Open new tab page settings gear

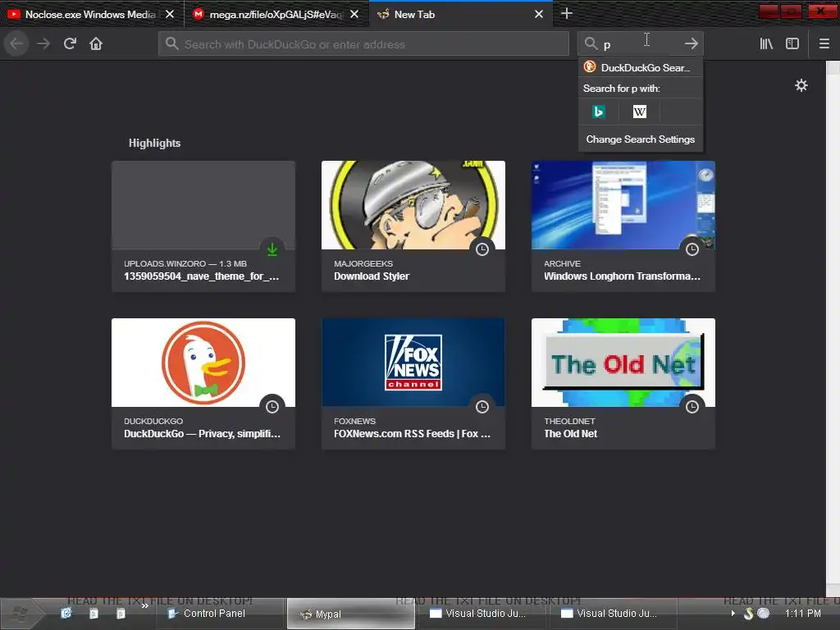pos(801,85)
